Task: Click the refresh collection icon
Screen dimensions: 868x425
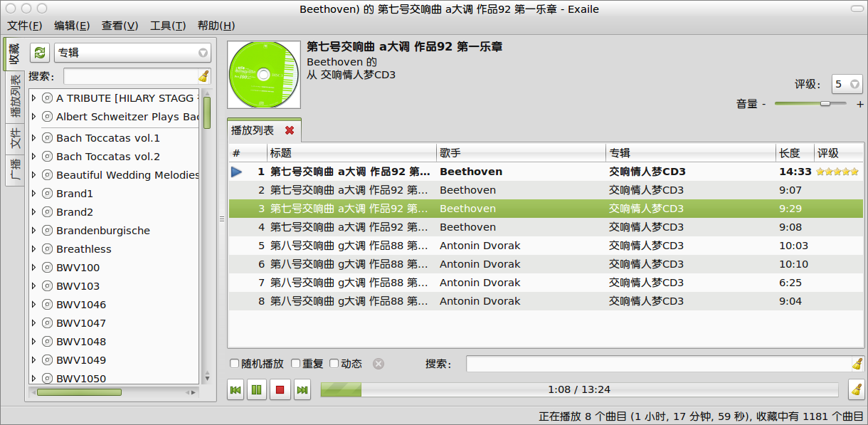Action: pos(40,53)
